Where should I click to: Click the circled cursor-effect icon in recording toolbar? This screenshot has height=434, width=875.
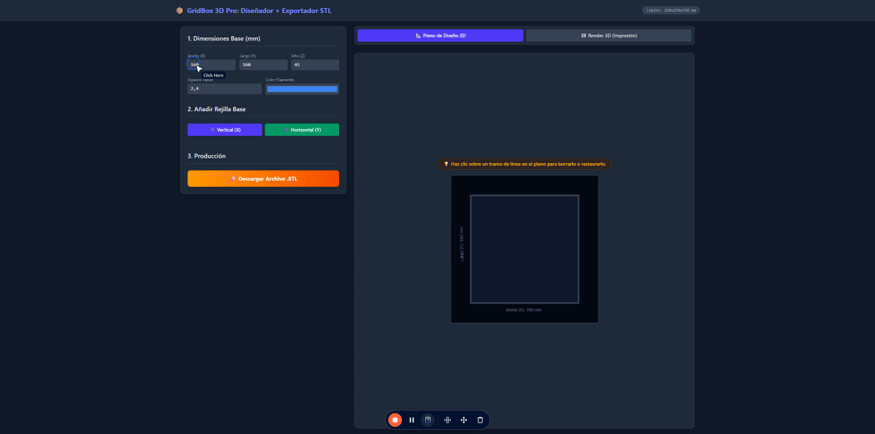[x=428, y=420]
